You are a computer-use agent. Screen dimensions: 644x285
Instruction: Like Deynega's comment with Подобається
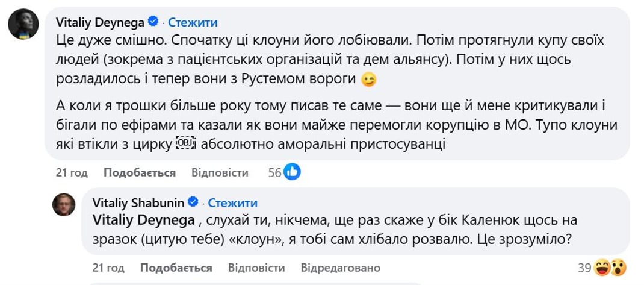click(140, 173)
